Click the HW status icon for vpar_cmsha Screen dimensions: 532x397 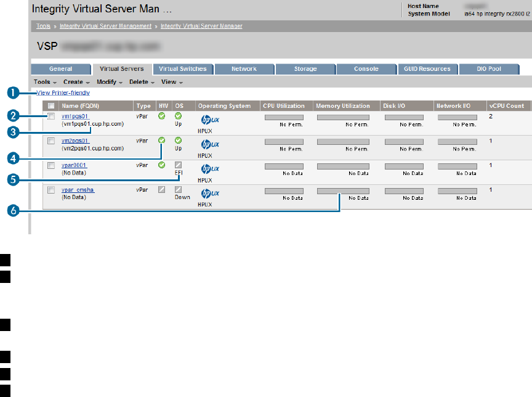[x=161, y=190]
